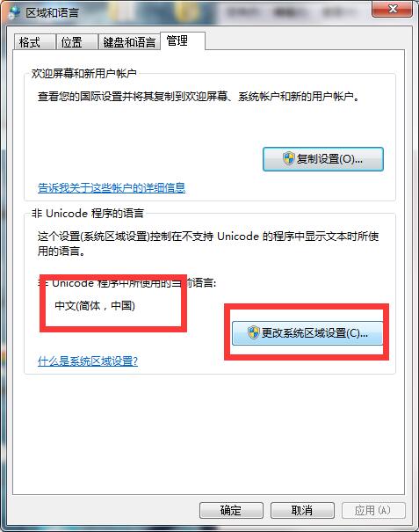The image size is (419, 532).
Task: Click the 管理 tab
Action: 183,40
